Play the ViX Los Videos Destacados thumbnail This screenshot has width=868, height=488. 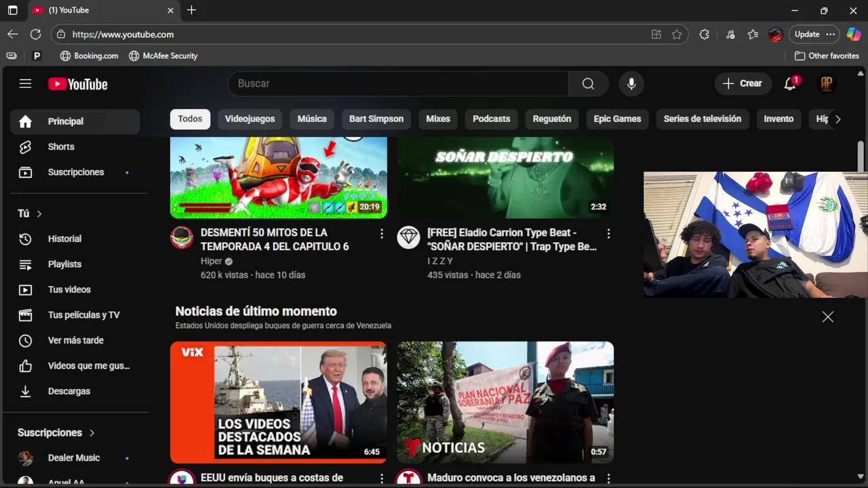(x=279, y=402)
